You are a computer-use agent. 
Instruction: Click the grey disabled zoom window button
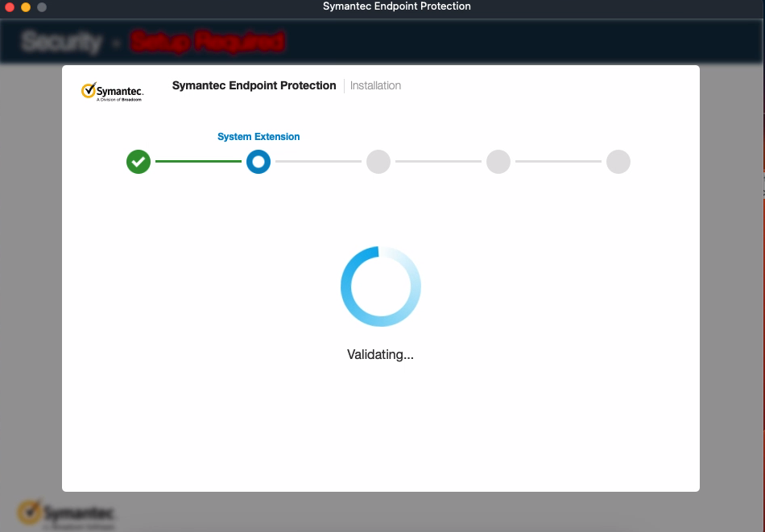coord(42,6)
